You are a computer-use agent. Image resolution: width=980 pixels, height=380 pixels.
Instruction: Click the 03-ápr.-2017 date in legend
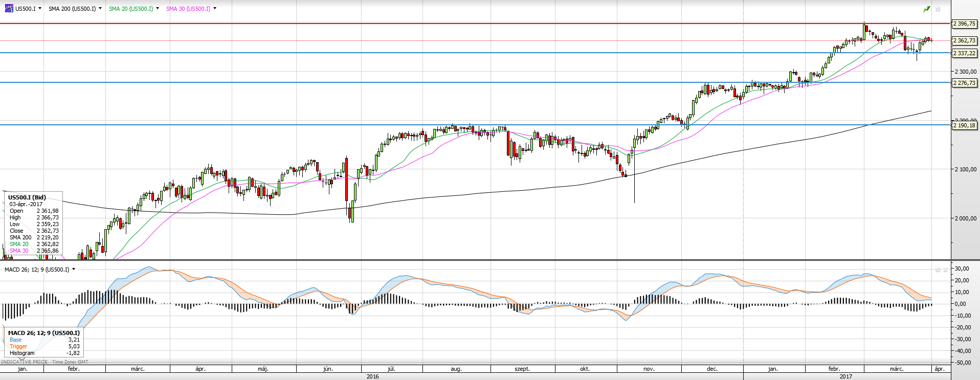point(26,204)
